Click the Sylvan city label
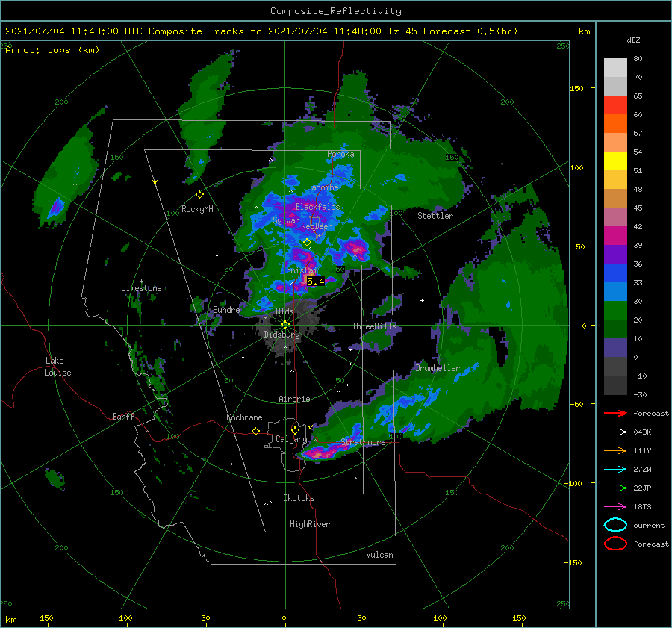 point(286,220)
